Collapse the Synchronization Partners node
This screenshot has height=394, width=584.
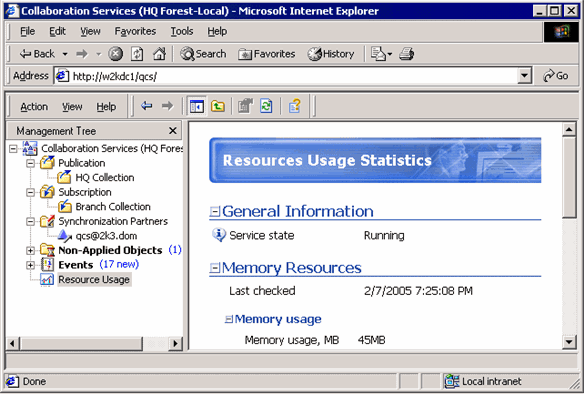click(x=31, y=222)
